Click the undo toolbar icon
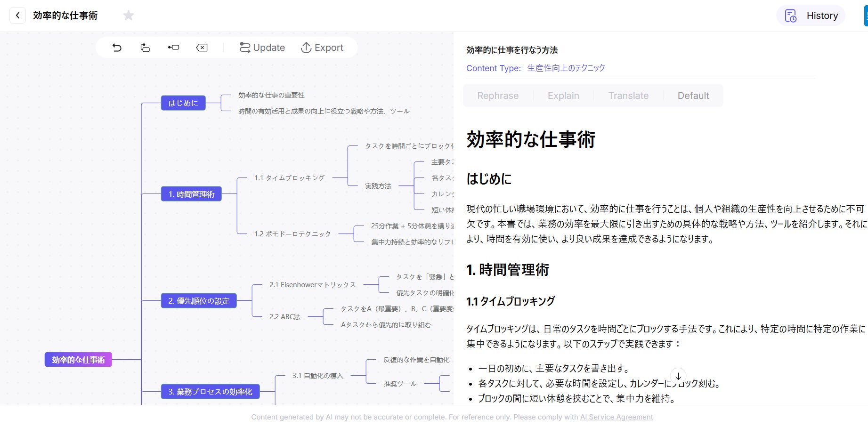 pos(117,48)
